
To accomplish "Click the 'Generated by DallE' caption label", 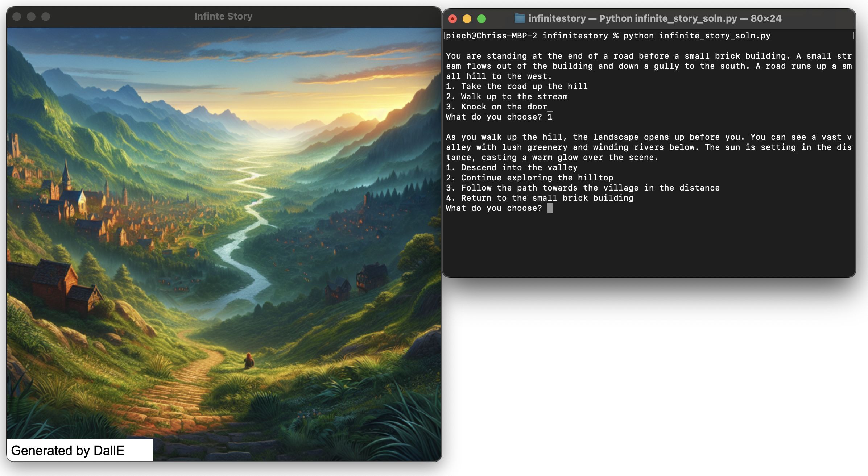I will tap(68, 450).
